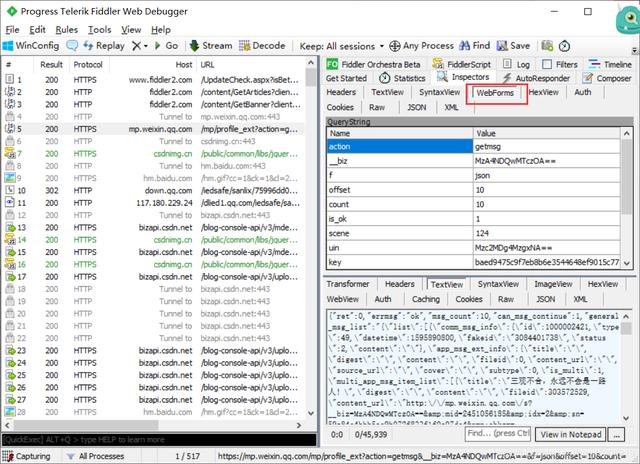640x464 pixels.
Task: Click the comment speech-bubble icon
Action: (72, 46)
